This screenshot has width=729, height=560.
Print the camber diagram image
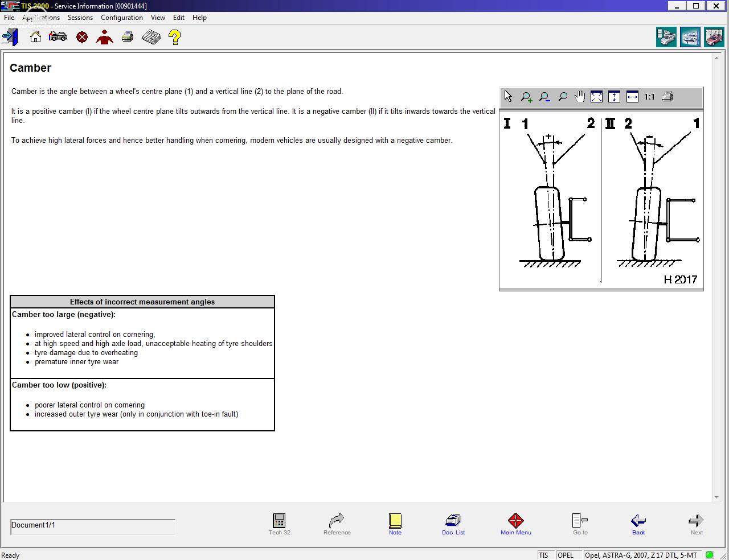[668, 97]
